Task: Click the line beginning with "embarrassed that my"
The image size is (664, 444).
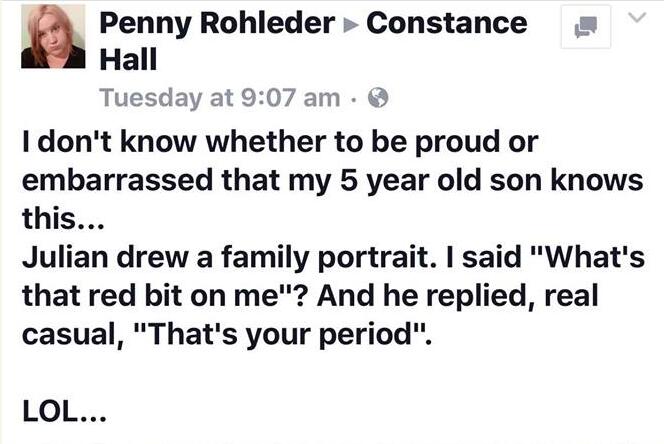Action: pos(332,181)
